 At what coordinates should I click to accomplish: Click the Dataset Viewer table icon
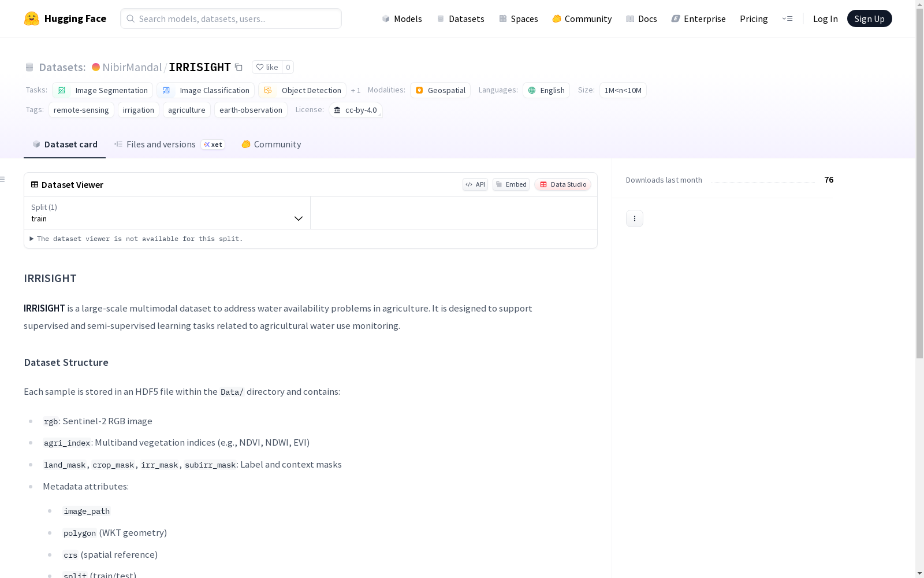(35, 184)
